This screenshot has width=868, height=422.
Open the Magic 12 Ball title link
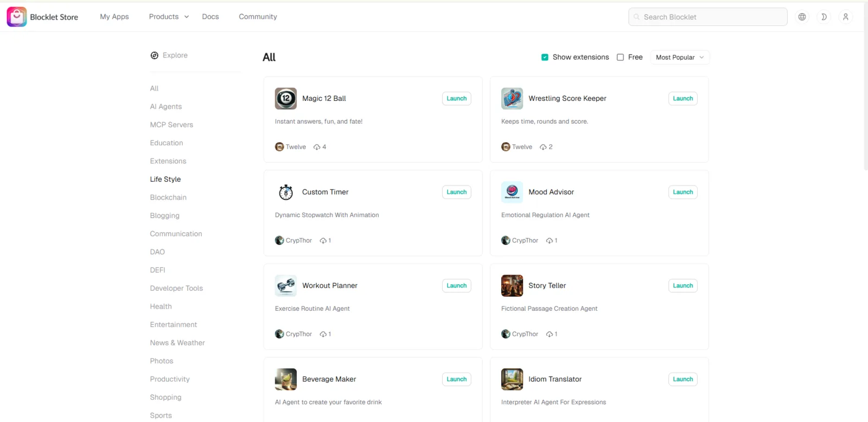[324, 99]
